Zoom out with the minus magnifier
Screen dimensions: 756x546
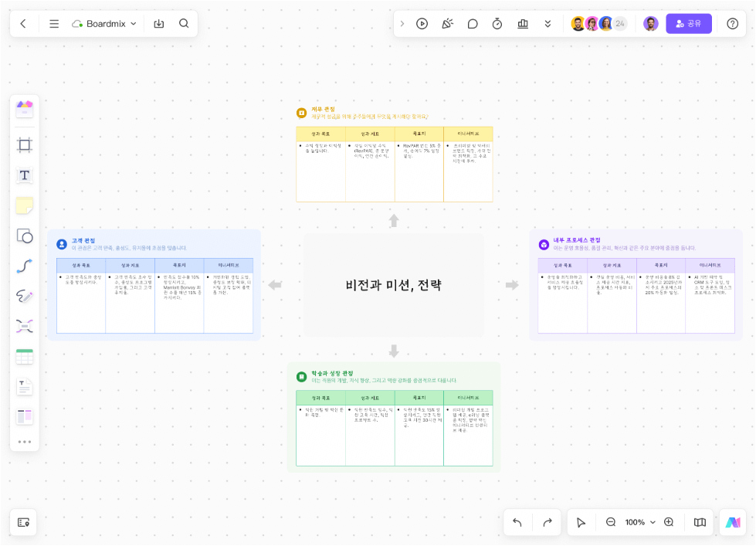point(611,522)
